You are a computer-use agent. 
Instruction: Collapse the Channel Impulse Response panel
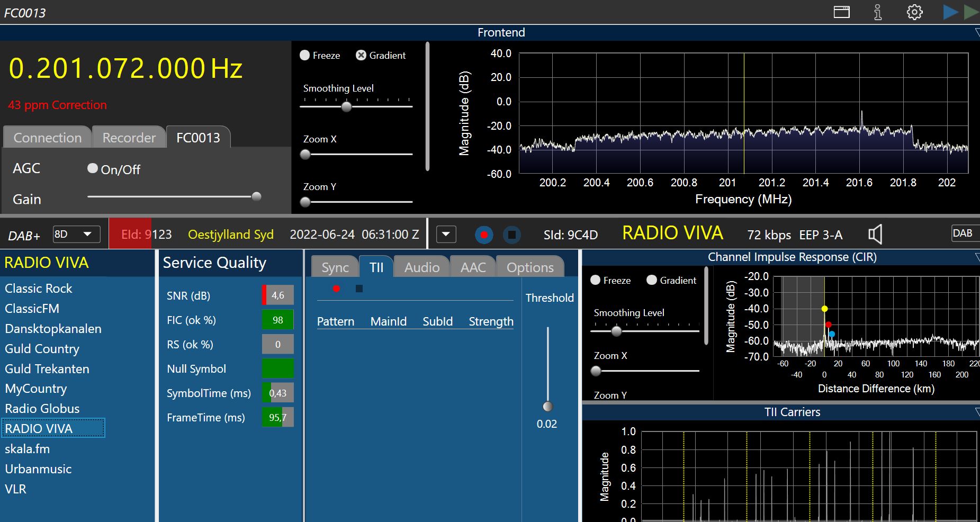tap(976, 257)
